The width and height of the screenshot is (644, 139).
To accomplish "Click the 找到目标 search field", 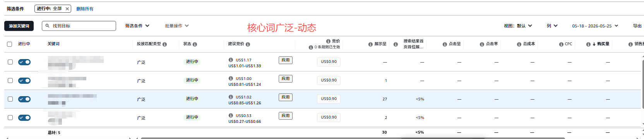I will click(79, 26).
